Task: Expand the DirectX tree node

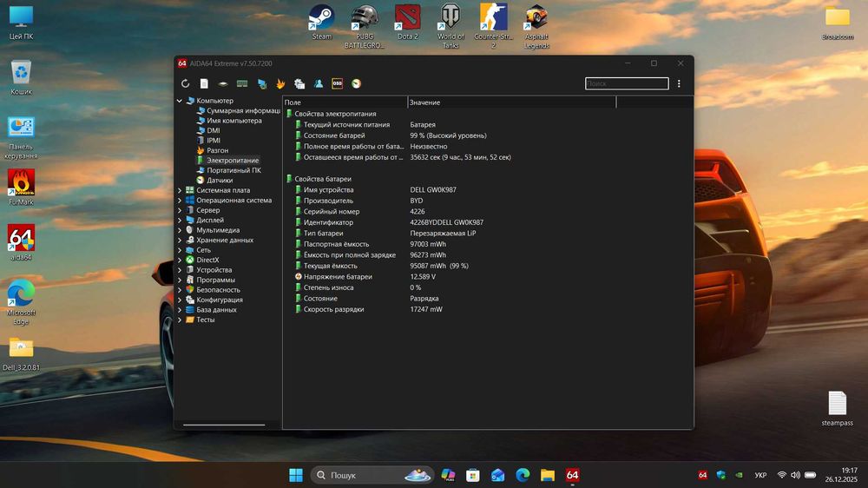Action: (x=180, y=260)
